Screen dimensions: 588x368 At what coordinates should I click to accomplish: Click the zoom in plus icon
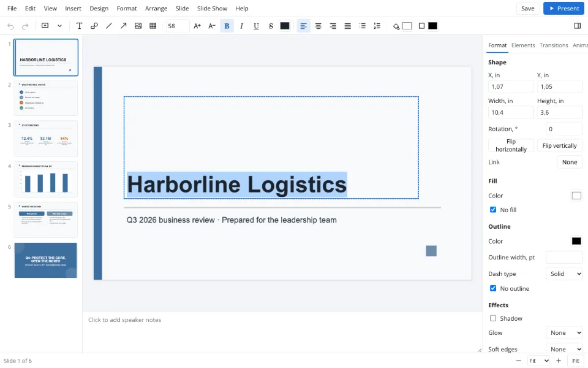[559, 361]
